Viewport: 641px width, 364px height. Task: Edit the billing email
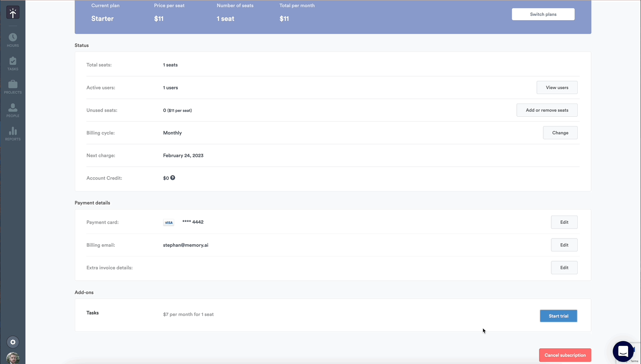click(564, 245)
